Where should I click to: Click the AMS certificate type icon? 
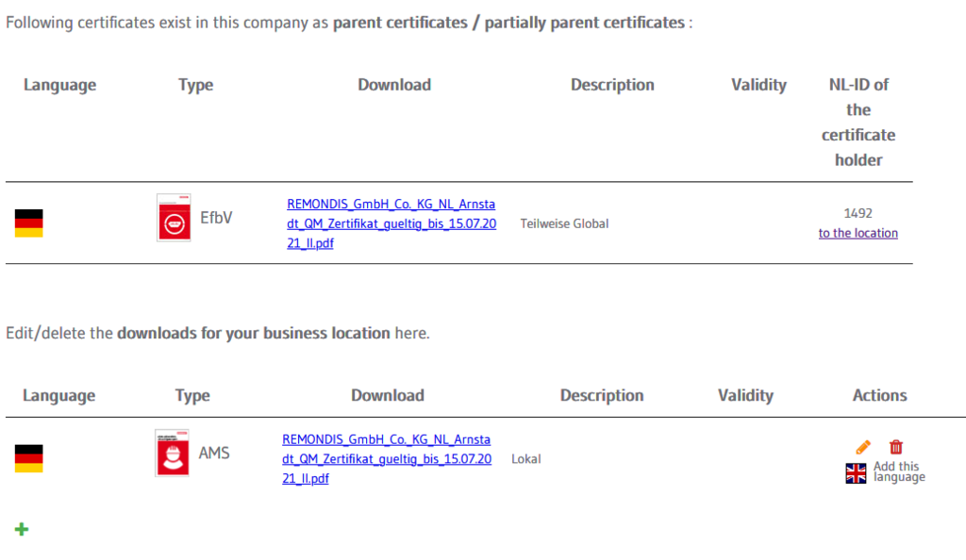(x=172, y=453)
